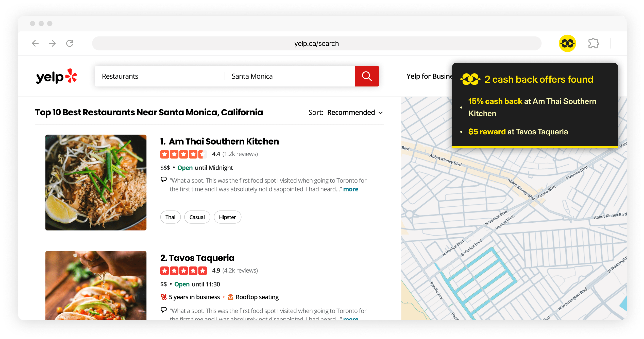Image resolution: width=644 pixels, height=339 pixels.
Task: Open Yelp for Business menu
Action: click(x=429, y=76)
